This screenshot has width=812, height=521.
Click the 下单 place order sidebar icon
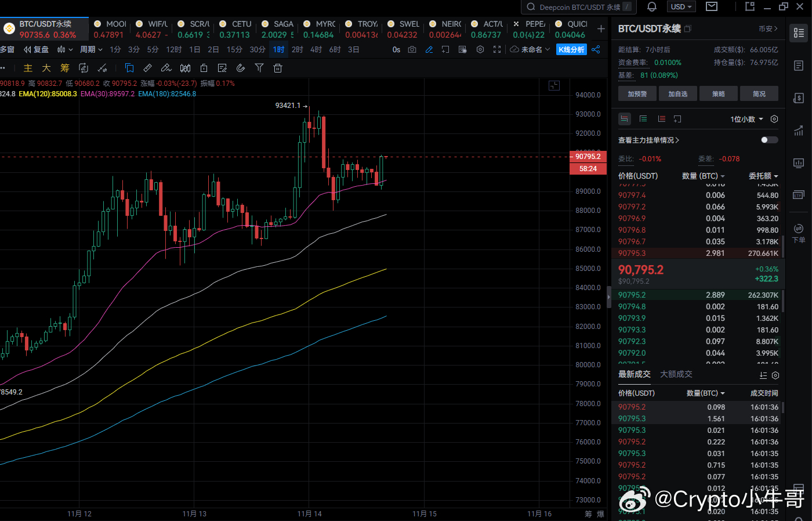799,232
